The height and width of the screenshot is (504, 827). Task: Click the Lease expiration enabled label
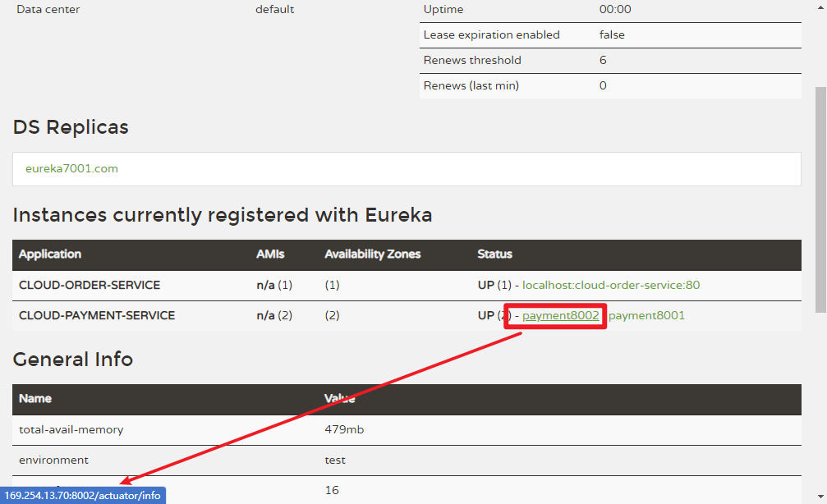click(492, 34)
